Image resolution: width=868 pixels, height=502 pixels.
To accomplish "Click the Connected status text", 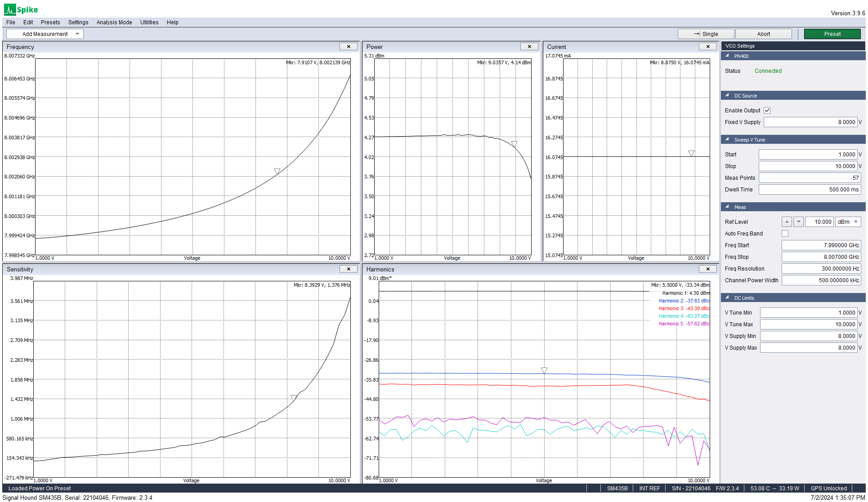I will tap(768, 71).
